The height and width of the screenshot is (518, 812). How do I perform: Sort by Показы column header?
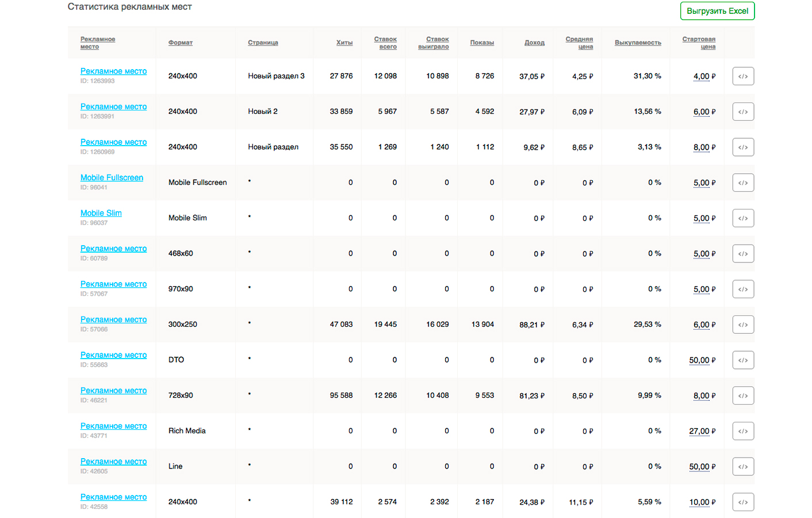[x=482, y=43]
